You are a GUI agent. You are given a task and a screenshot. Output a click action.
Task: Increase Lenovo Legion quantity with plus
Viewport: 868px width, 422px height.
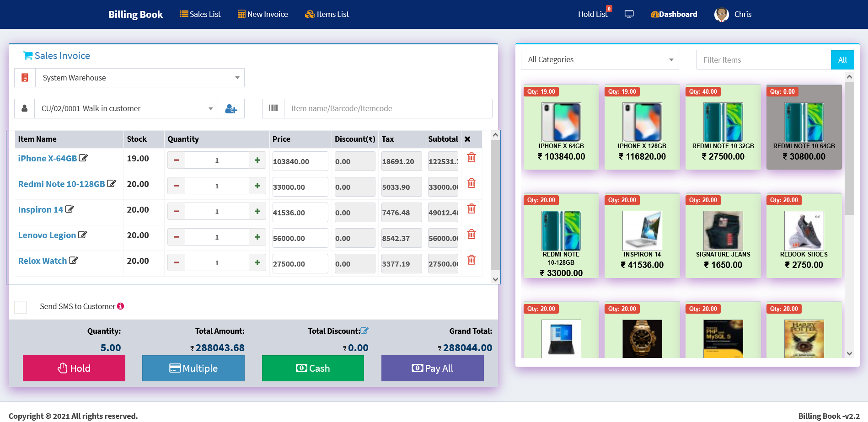[257, 237]
